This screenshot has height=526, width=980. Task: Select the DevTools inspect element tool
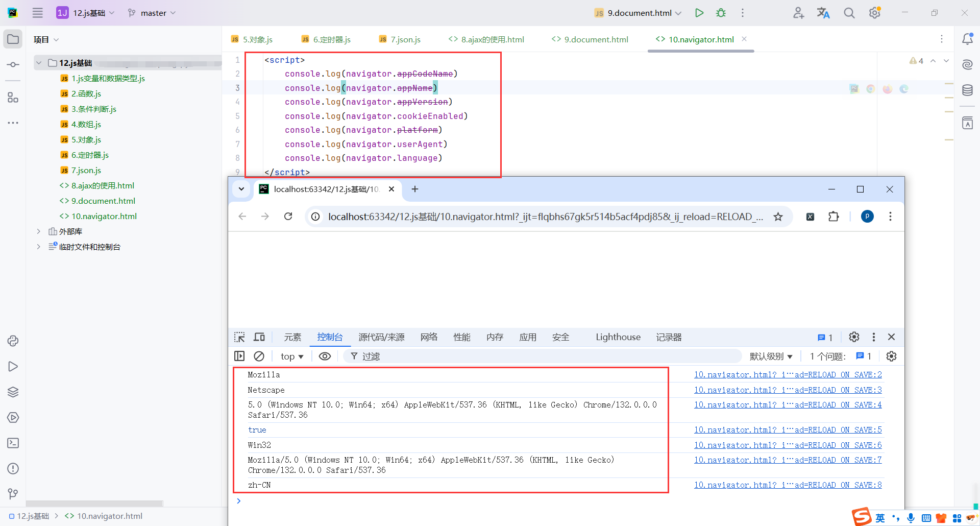click(x=239, y=337)
